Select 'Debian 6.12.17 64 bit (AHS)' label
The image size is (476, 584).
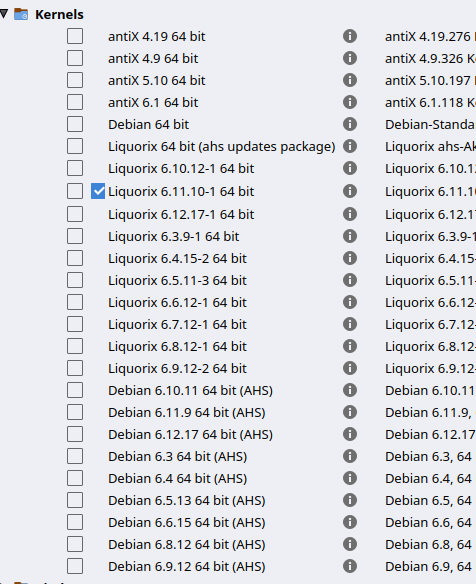pos(190,435)
